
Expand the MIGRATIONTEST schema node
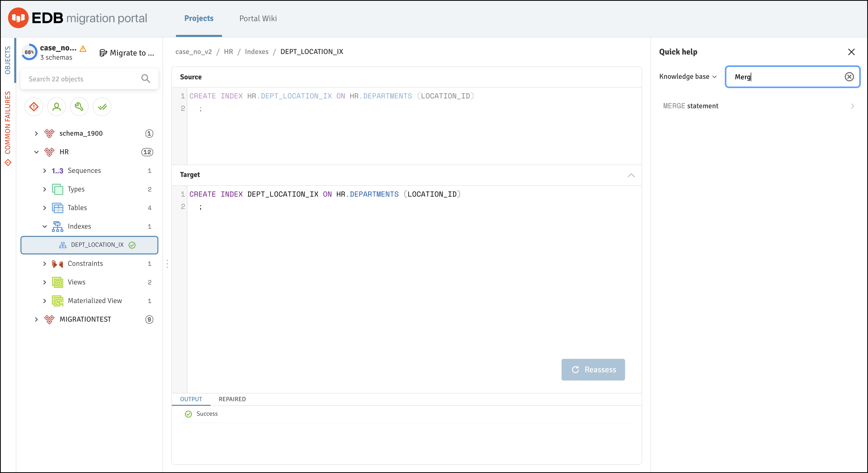point(36,319)
